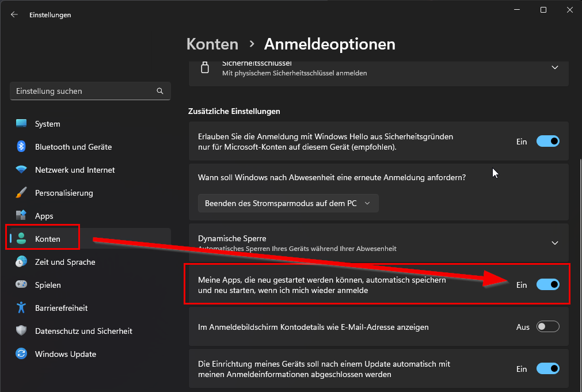Disable Windows Hello sign-in only toggle
This screenshot has height=392, width=582.
(547, 142)
